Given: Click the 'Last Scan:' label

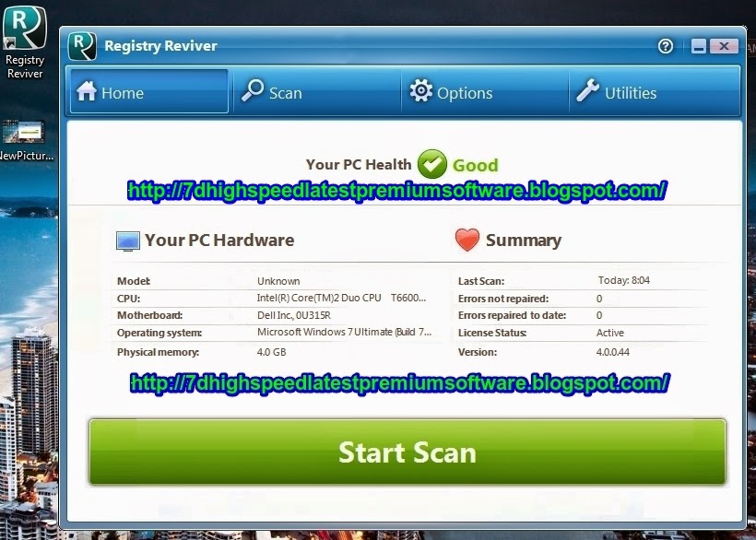Looking at the screenshot, I should (481, 281).
